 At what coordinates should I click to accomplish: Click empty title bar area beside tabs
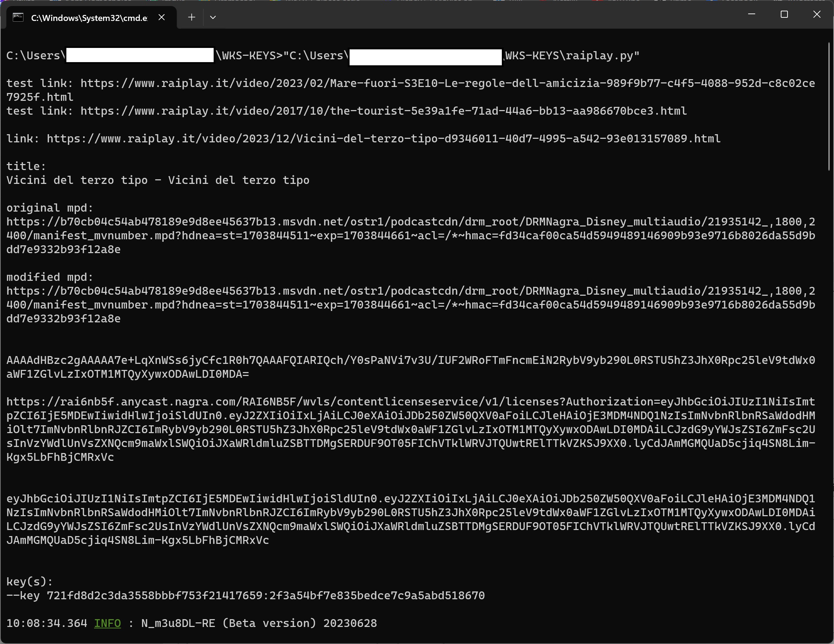point(458,16)
